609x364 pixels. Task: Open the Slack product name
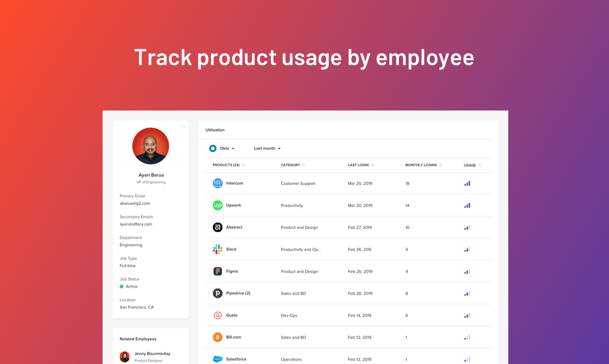[x=231, y=250]
